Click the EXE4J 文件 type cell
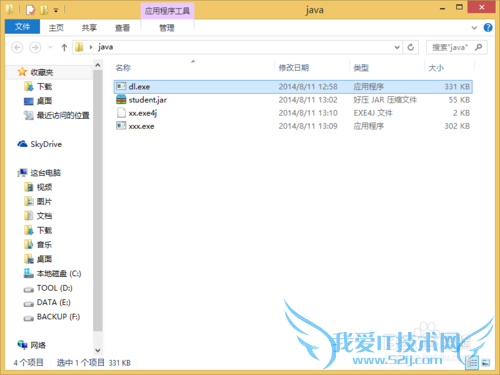The width and height of the screenshot is (500, 375). 373,113
